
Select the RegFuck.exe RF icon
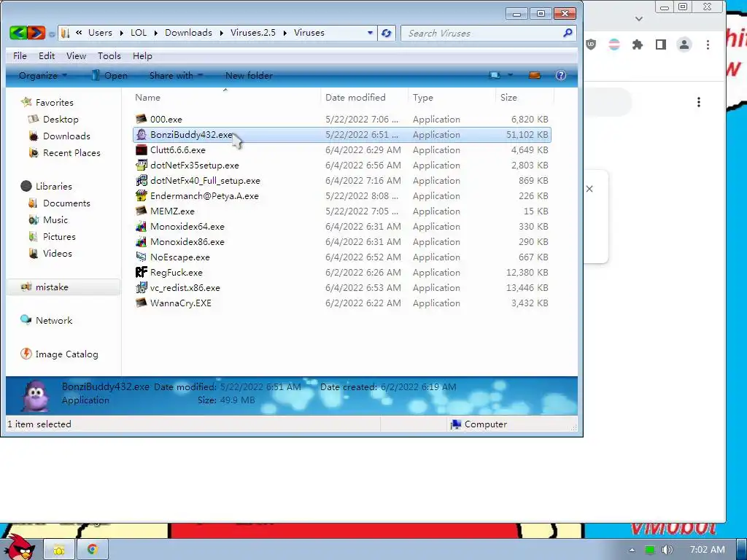(x=141, y=273)
